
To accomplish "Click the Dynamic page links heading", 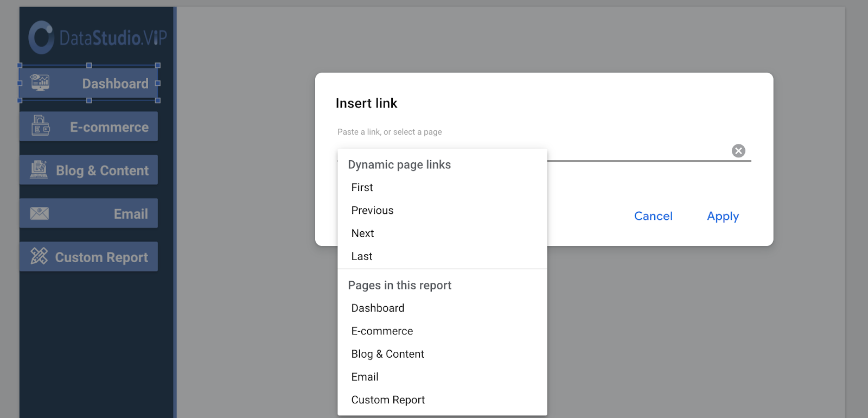I will coord(399,164).
